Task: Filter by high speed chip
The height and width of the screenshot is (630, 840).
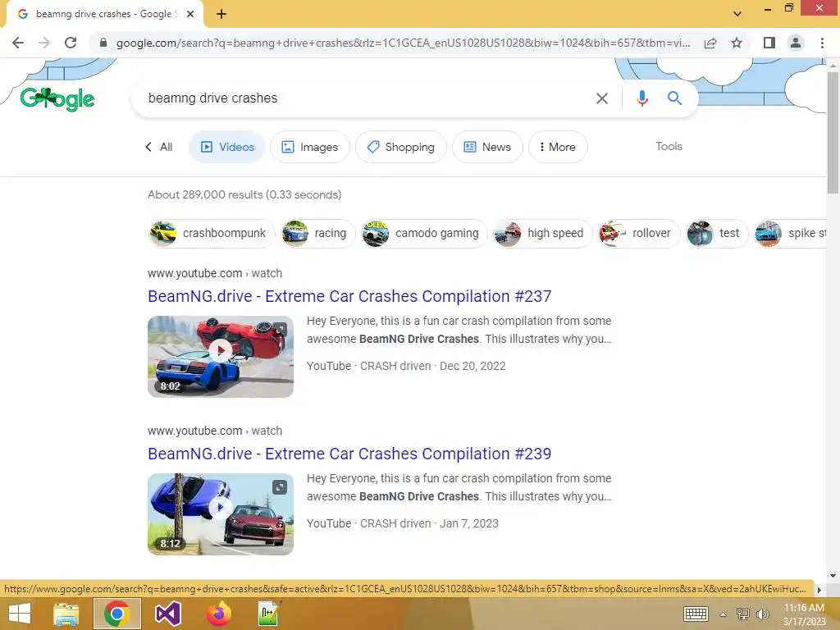Action: [x=542, y=233]
